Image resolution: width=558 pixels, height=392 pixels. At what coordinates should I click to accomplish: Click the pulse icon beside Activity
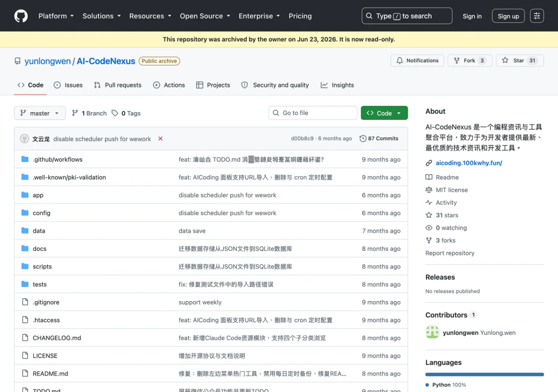(x=429, y=203)
